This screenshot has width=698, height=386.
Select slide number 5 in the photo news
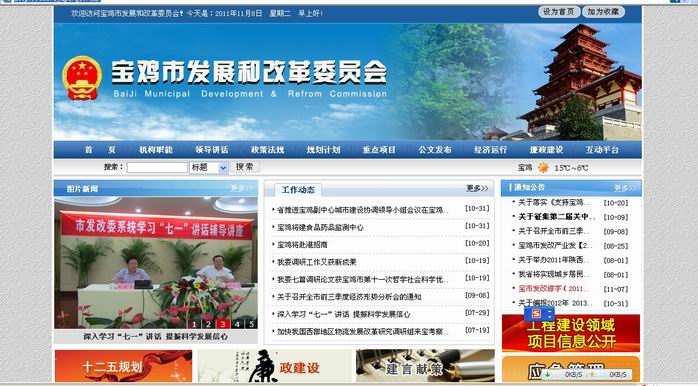click(252, 324)
